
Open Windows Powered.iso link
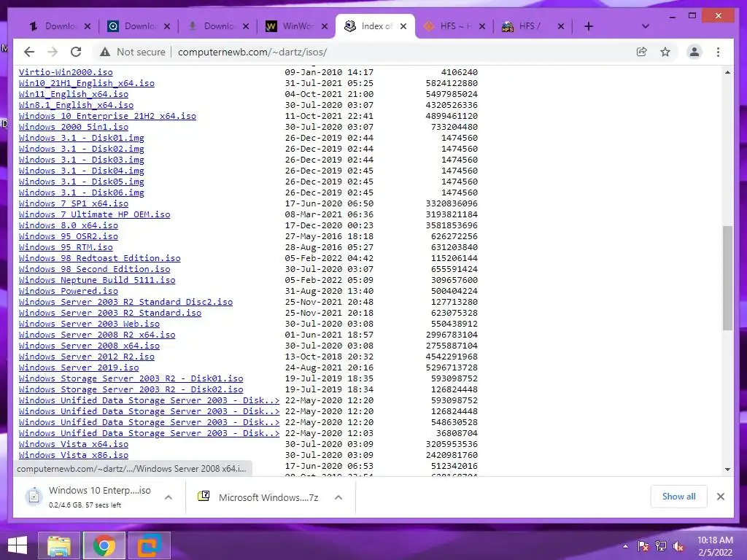tap(68, 292)
